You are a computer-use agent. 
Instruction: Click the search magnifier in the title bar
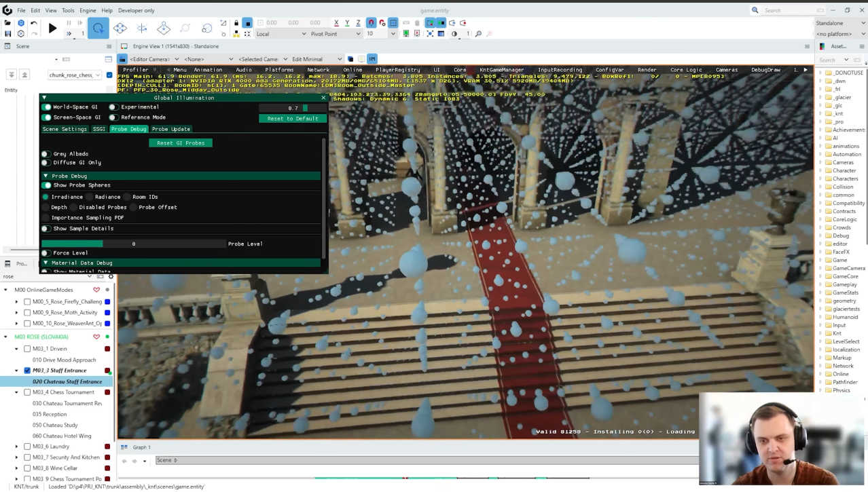(755, 10)
